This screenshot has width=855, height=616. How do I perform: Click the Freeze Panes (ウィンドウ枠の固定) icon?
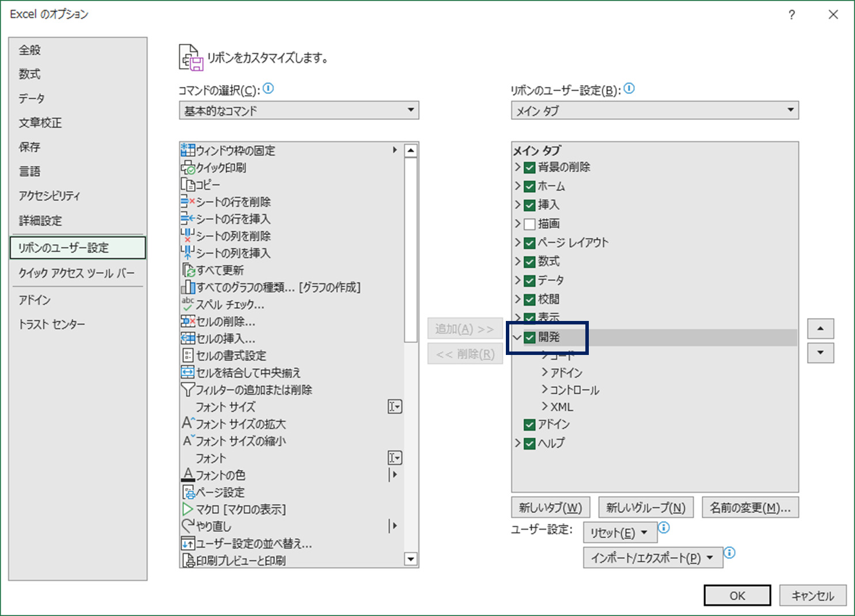188,150
